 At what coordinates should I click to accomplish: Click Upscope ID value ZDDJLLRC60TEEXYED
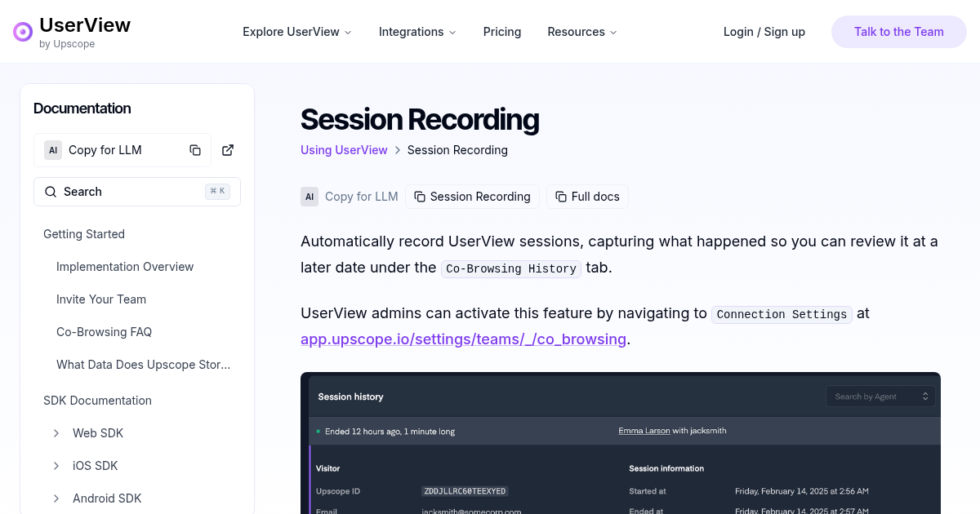pyautogui.click(x=465, y=491)
